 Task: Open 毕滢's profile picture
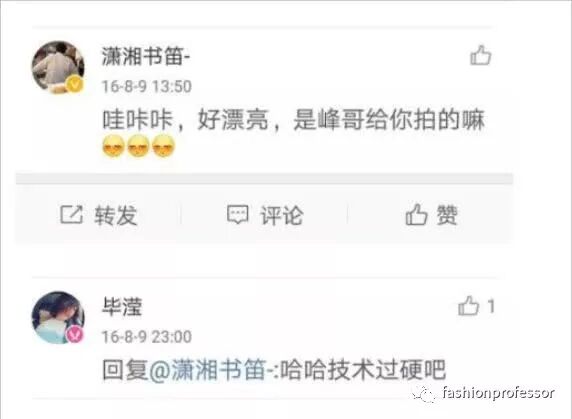[x=58, y=317]
